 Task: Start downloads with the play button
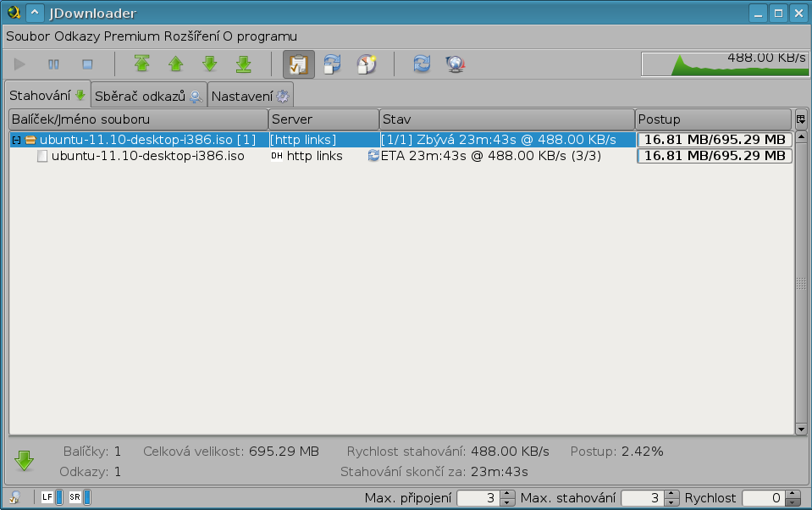pyautogui.click(x=19, y=64)
